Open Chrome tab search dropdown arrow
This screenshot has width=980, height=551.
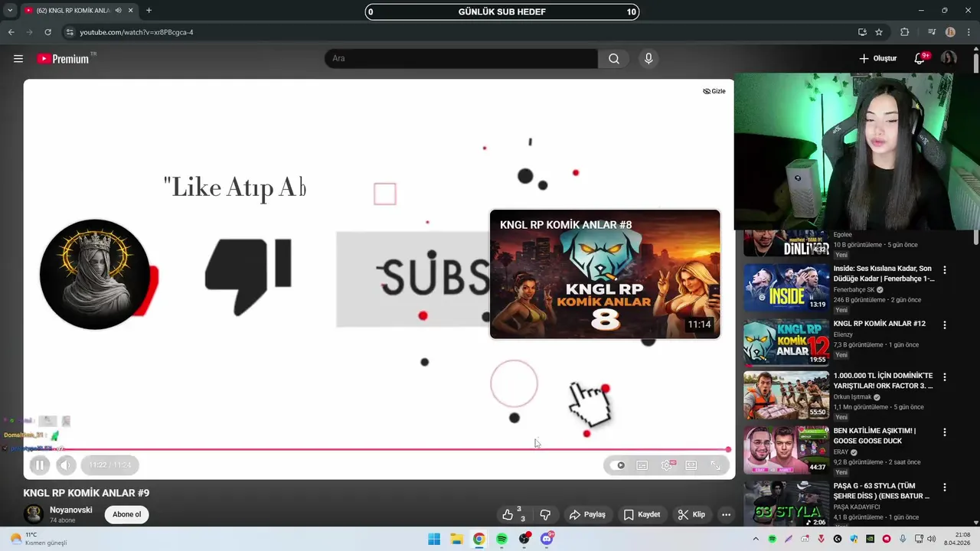coord(10,11)
